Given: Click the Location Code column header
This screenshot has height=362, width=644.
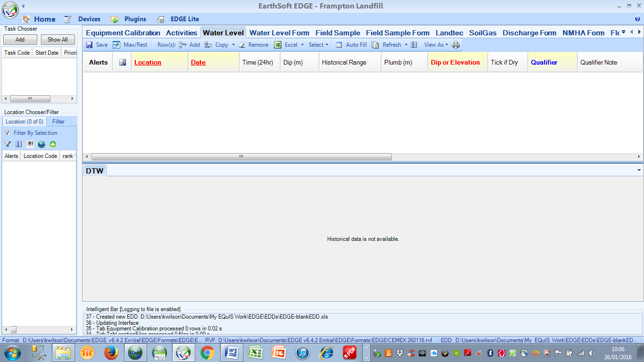Looking at the screenshot, I should [x=40, y=156].
